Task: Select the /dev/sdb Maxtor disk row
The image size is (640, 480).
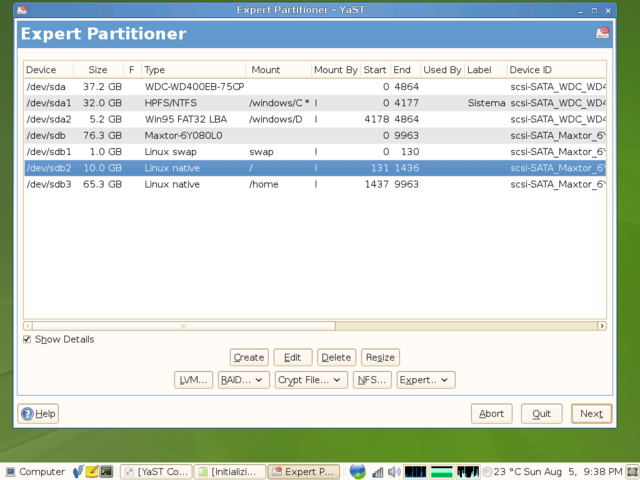Action: pos(315,136)
